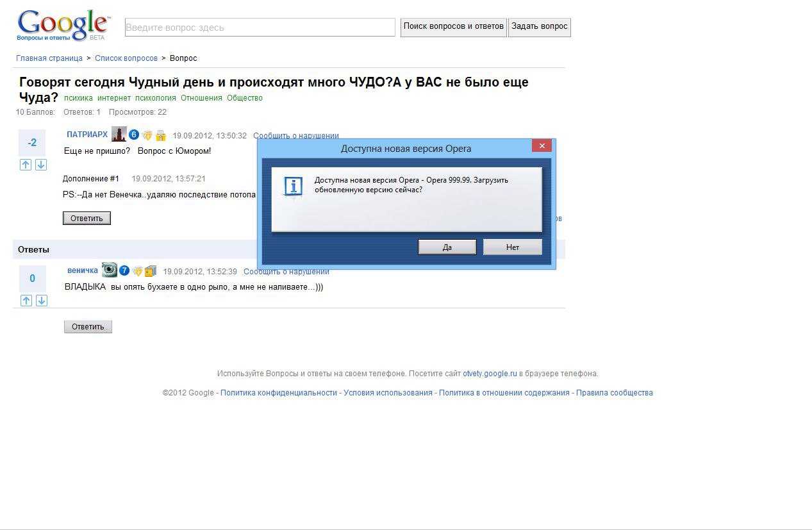
Task: Open веничка user profile link
Action: click(83, 270)
